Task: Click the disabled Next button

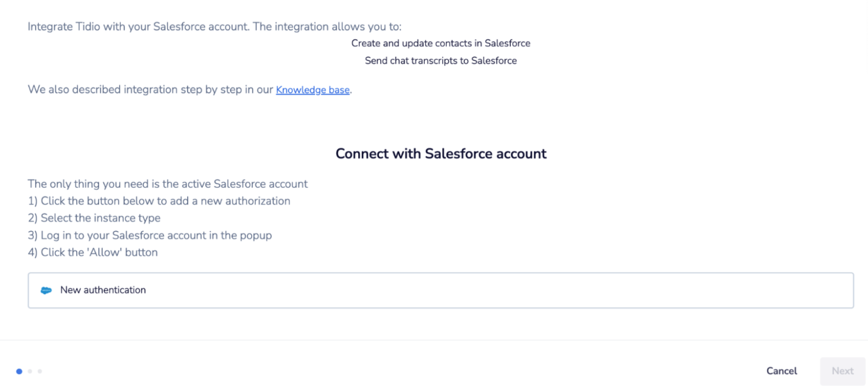Action: point(843,371)
